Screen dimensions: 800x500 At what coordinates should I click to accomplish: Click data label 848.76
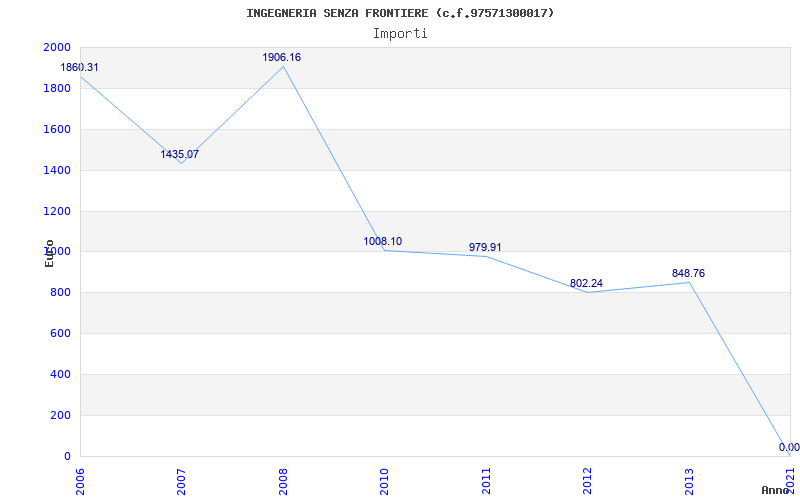[688, 273]
